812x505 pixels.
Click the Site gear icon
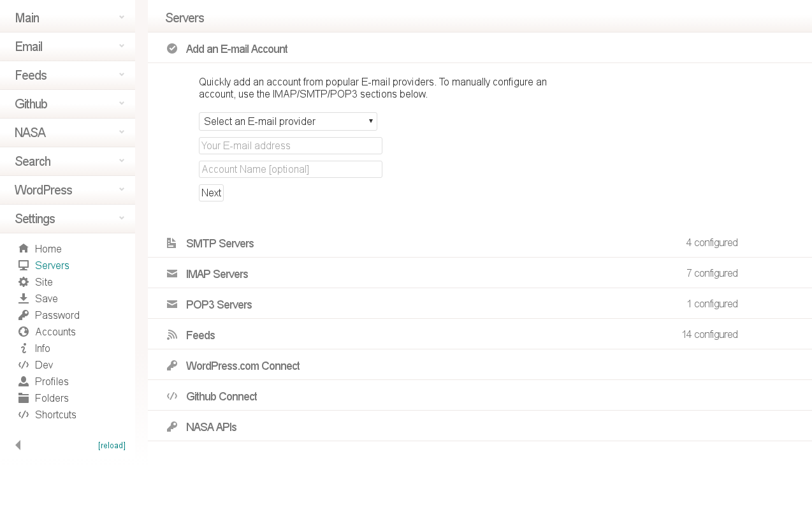(24, 282)
